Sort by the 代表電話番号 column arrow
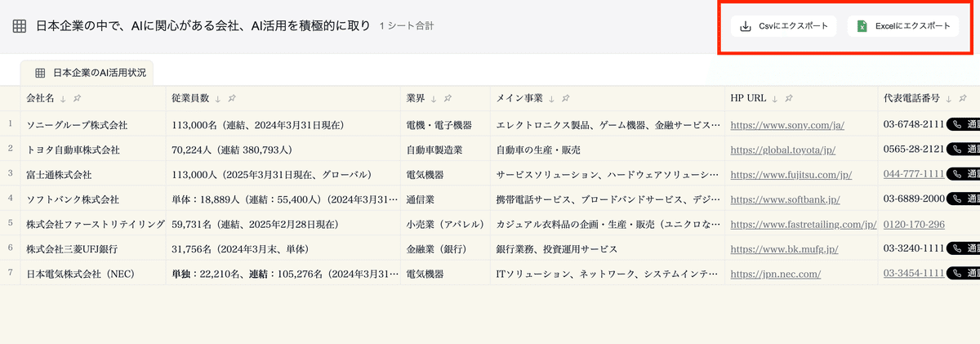This screenshot has width=980, height=344. pyautogui.click(x=949, y=98)
